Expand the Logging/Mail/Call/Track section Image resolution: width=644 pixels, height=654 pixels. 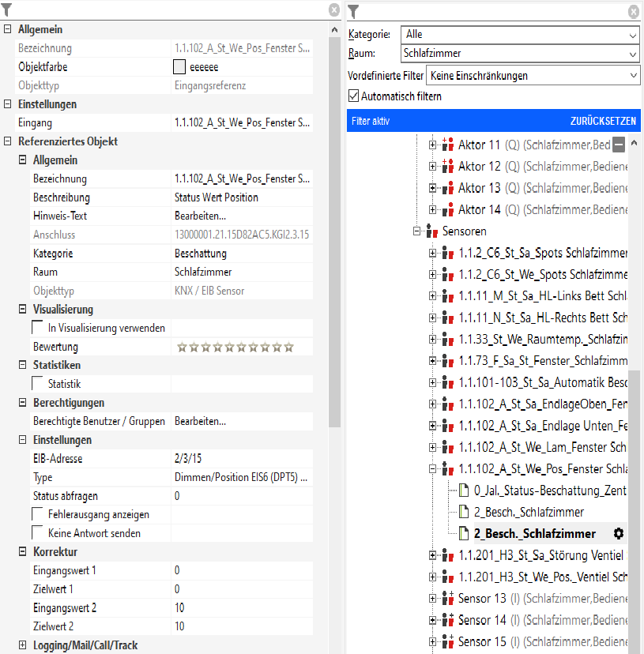click(23, 645)
